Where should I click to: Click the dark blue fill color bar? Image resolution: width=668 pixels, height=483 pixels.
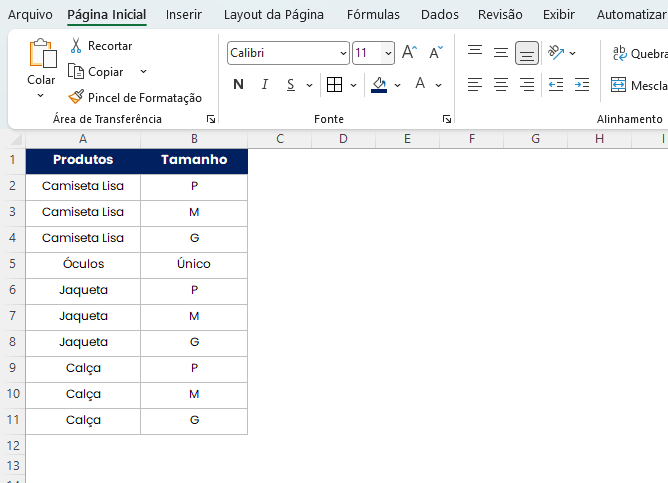(379, 91)
